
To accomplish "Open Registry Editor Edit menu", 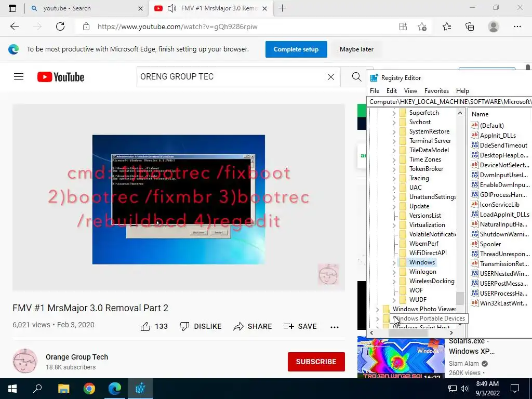I will click(x=392, y=90).
